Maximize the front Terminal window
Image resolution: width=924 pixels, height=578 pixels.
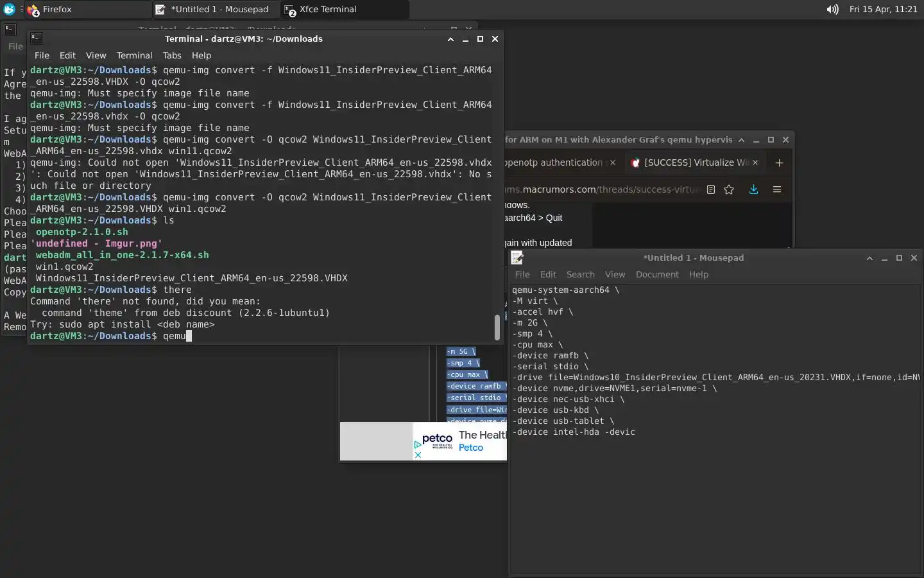click(480, 39)
